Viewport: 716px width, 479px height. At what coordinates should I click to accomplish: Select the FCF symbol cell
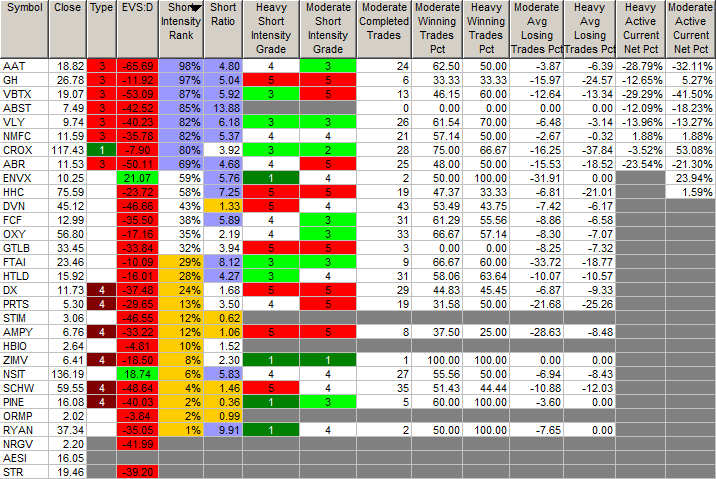(24, 220)
